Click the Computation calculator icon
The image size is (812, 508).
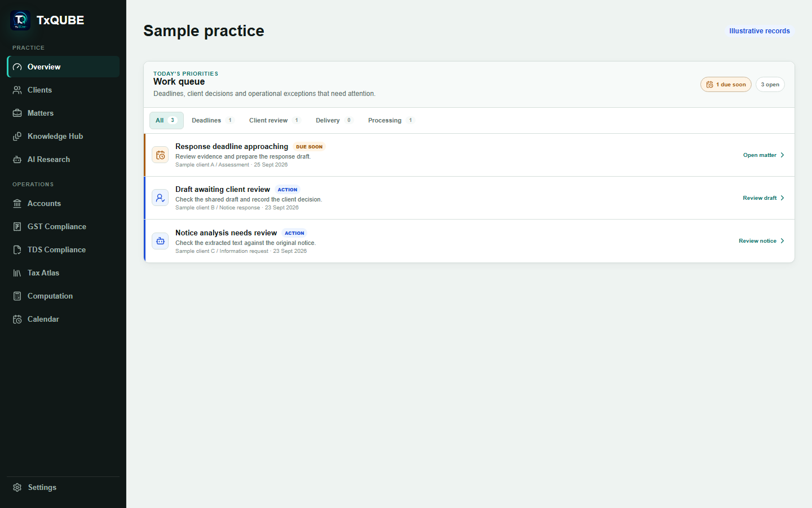[x=17, y=296]
